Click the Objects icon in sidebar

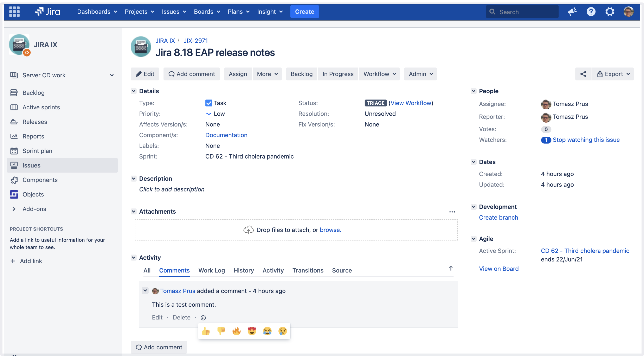[14, 194]
